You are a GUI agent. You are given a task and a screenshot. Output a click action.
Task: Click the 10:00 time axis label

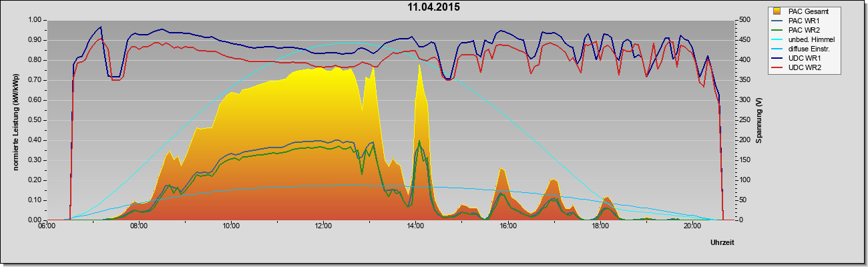pyautogui.click(x=231, y=226)
